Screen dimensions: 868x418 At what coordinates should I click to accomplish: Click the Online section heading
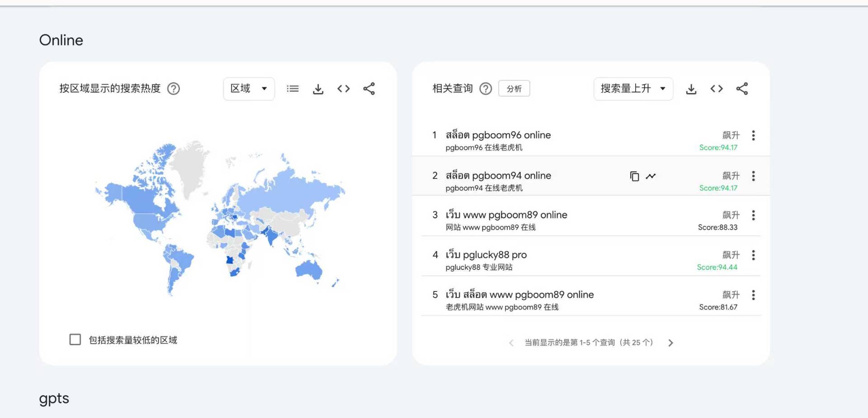[x=61, y=40]
